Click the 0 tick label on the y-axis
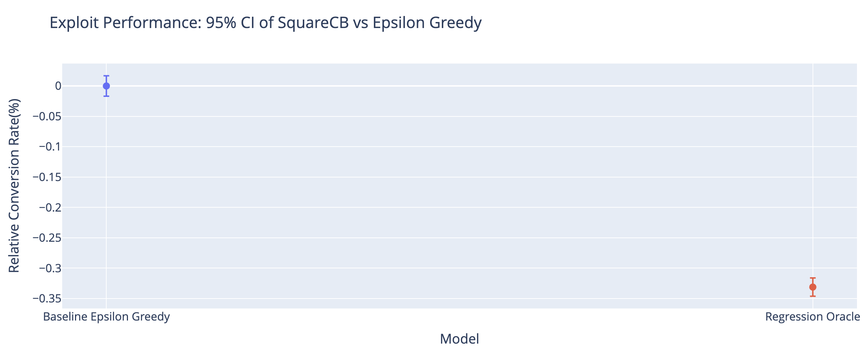This screenshot has height=350, width=868. pos(58,86)
